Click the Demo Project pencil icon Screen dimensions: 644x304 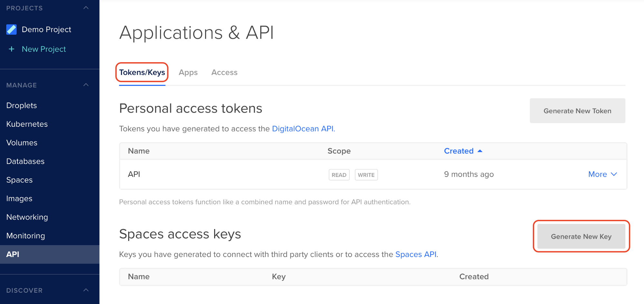point(11,30)
